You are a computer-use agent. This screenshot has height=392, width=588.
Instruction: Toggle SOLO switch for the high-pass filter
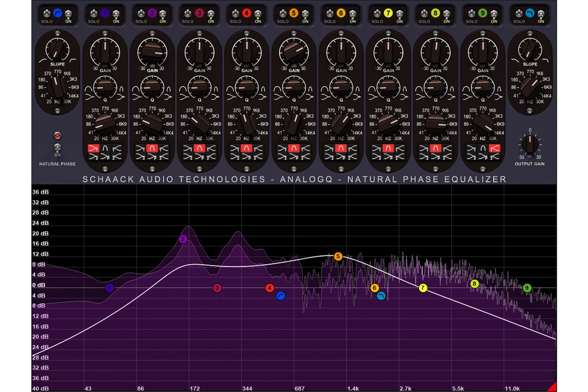47,13
